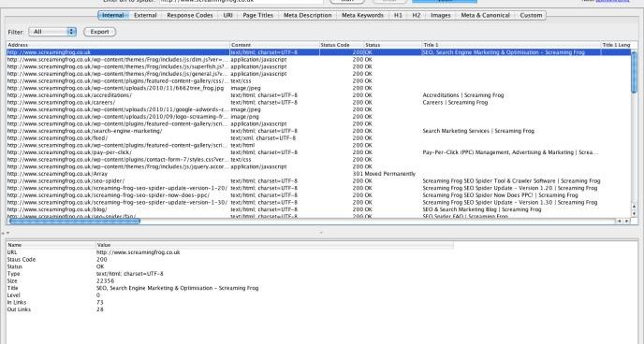Click the URL value in details panel
Viewport: 644px width, 344px height.
[x=138, y=252]
